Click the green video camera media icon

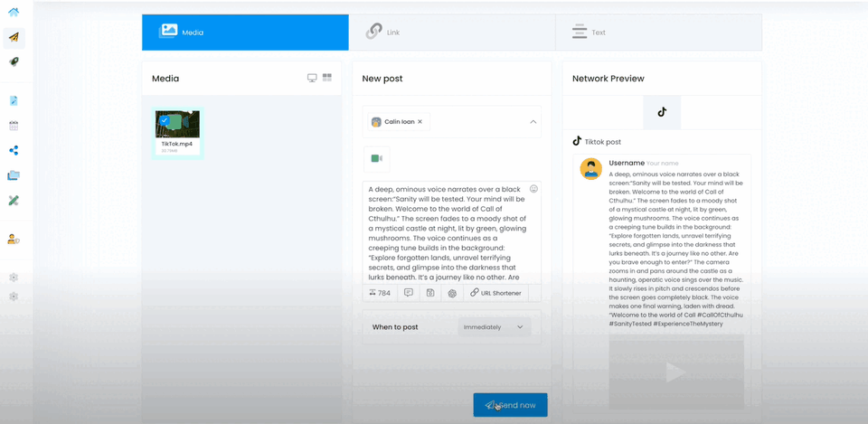376,159
